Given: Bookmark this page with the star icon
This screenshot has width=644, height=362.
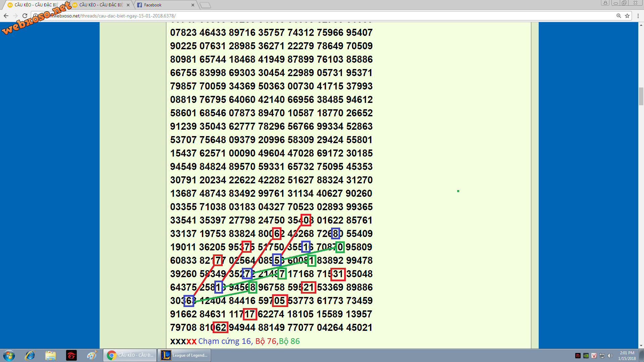Looking at the screenshot, I should pyautogui.click(x=627, y=16).
